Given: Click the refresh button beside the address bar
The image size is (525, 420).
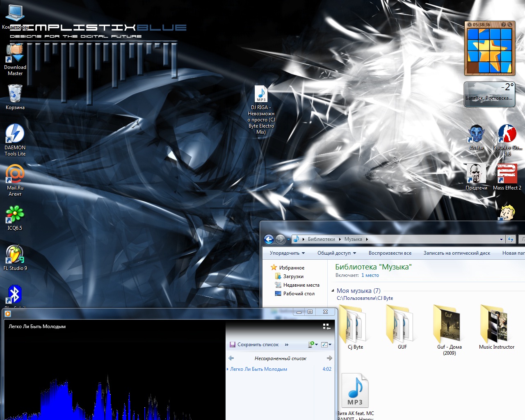Looking at the screenshot, I should (x=511, y=239).
